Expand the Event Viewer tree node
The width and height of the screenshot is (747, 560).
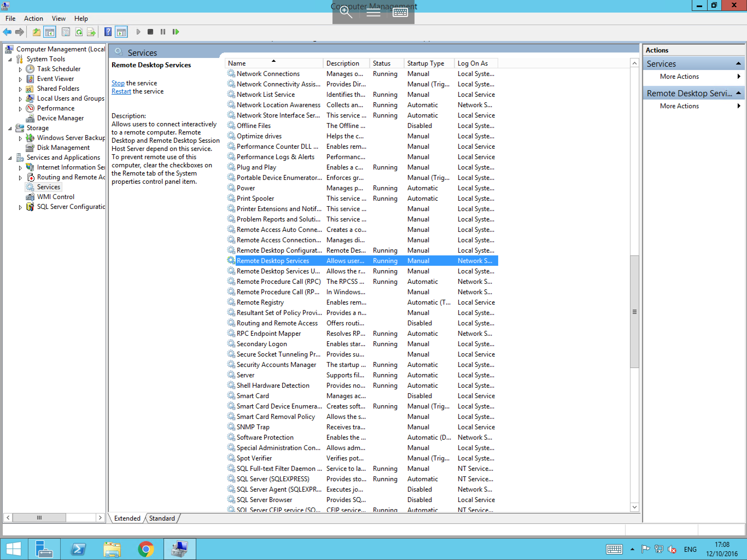coord(20,79)
